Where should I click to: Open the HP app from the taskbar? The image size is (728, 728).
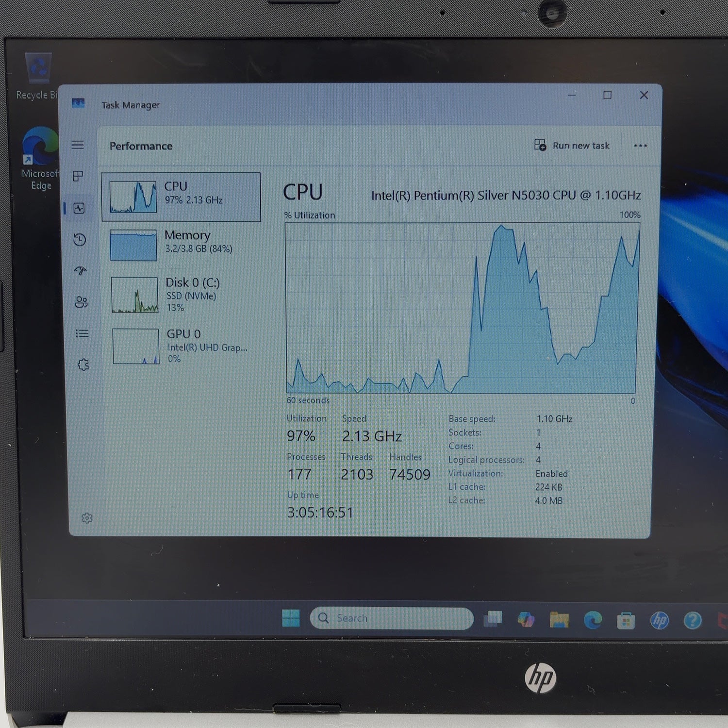coord(660,620)
